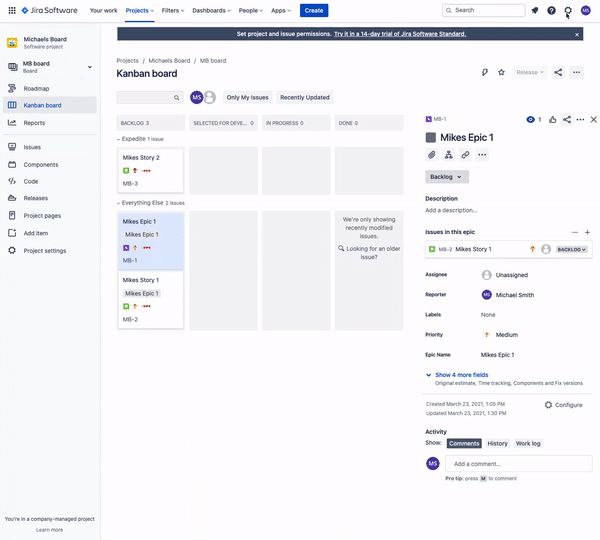Image resolution: width=600 pixels, height=540 pixels.
Task: Click the board share icon
Action: 558,72
